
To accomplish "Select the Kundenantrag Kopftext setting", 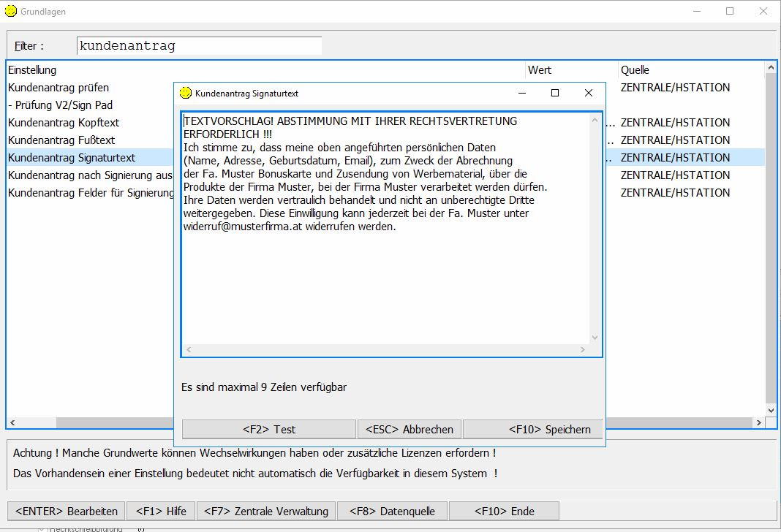I will (x=64, y=123).
